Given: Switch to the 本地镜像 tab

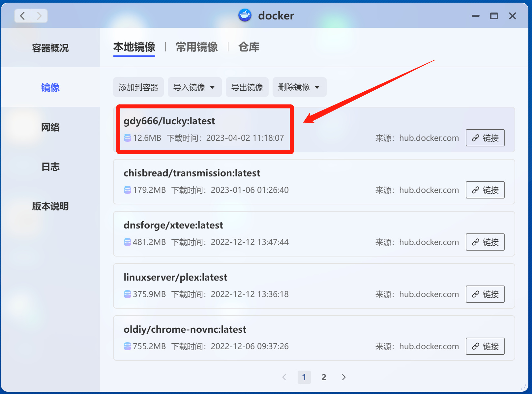Looking at the screenshot, I should click(134, 47).
